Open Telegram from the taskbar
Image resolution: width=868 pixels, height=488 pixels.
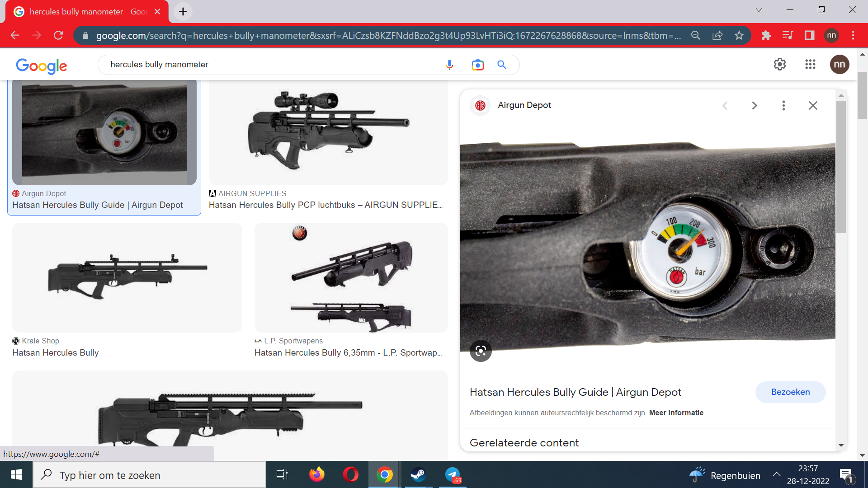click(453, 475)
